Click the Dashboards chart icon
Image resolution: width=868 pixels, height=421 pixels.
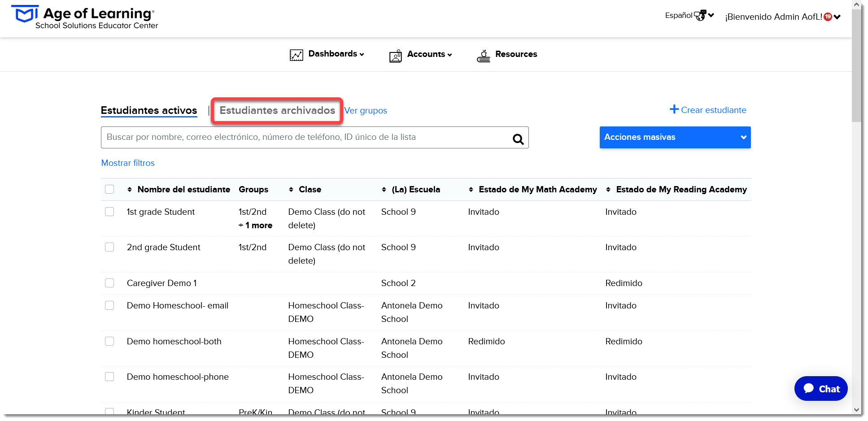(297, 55)
